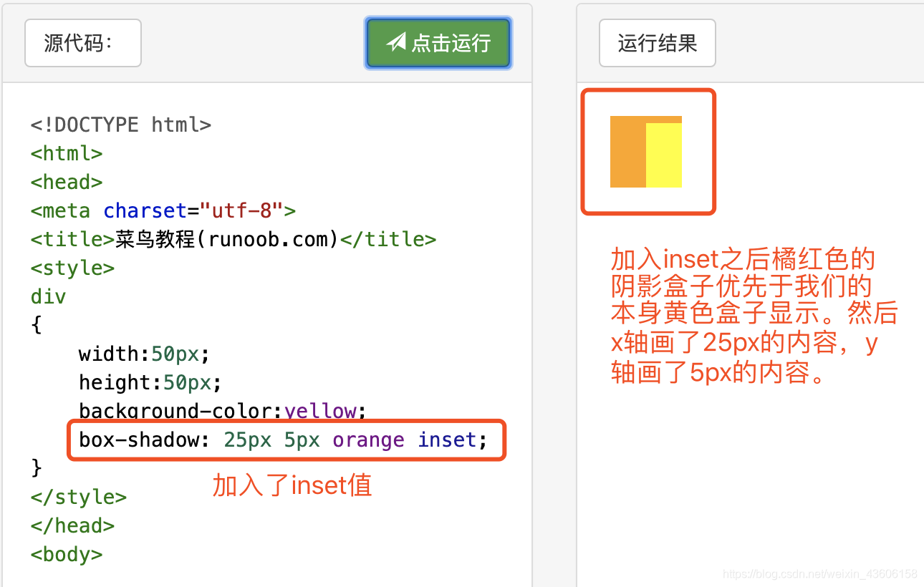Click the meta charset="utf-8" line
The height and width of the screenshot is (587, 924).
pos(163,210)
